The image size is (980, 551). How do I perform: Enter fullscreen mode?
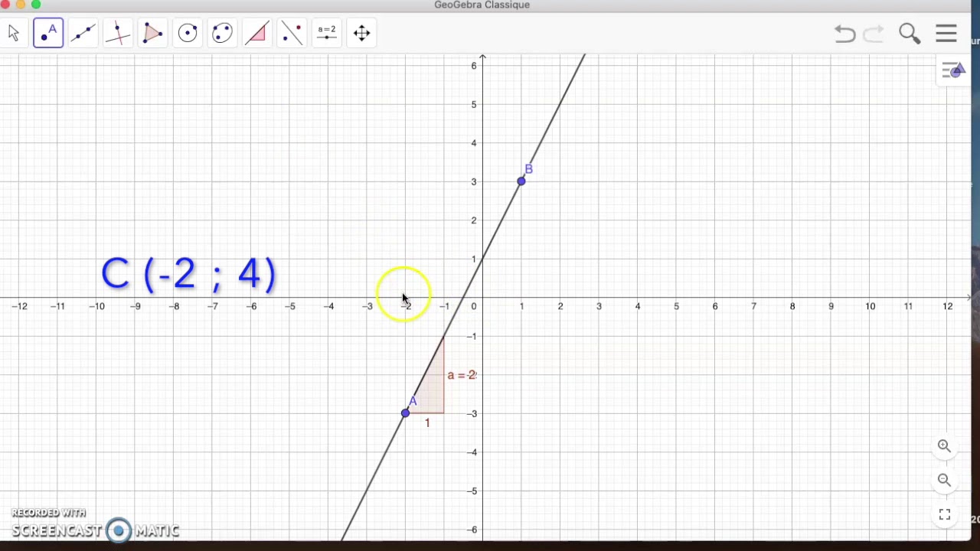944,515
